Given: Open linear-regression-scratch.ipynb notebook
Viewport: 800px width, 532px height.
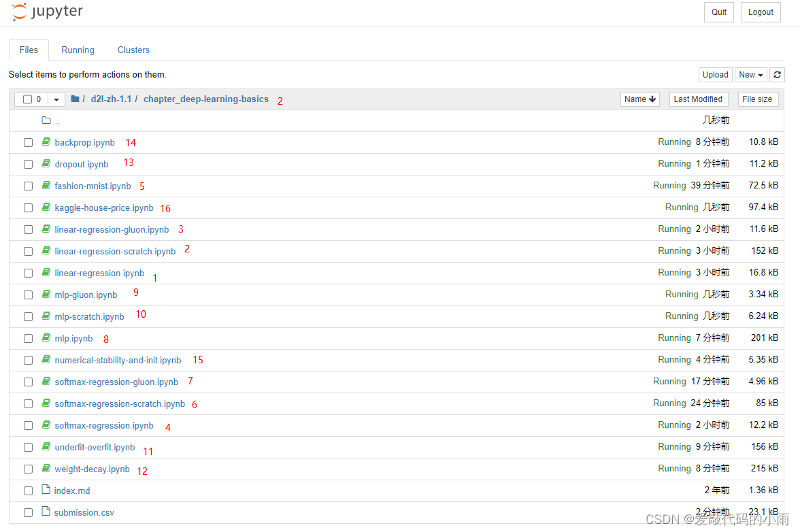Looking at the screenshot, I should pos(116,251).
